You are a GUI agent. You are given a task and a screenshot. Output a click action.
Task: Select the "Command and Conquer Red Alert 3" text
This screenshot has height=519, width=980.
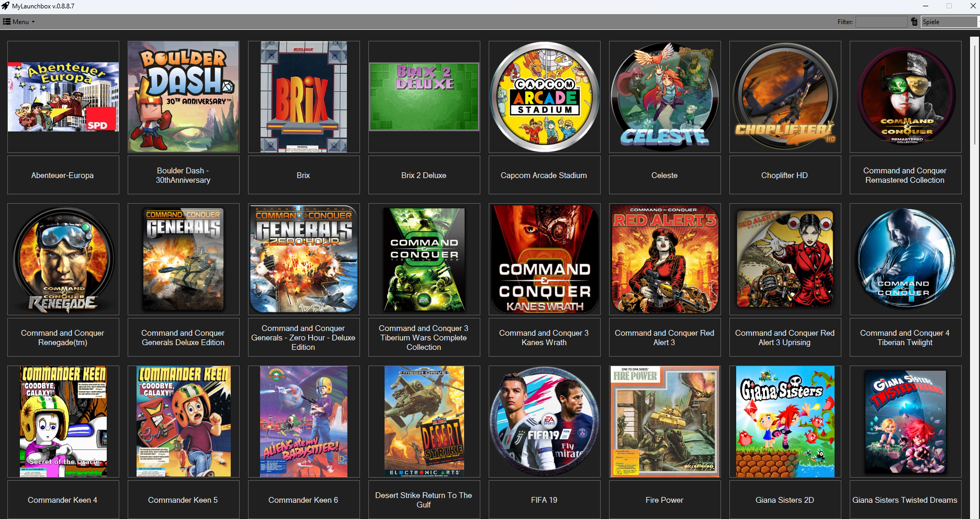coord(664,338)
